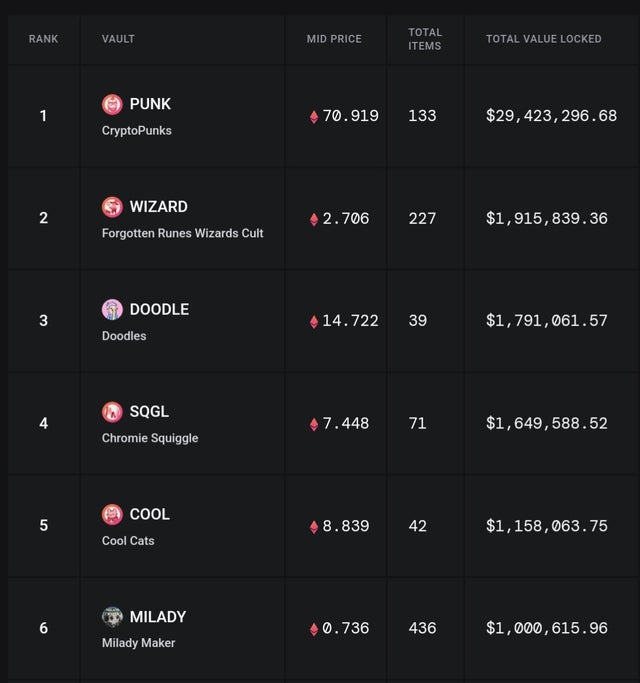Open the Chromie Squiggle collection link

click(x=150, y=438)
